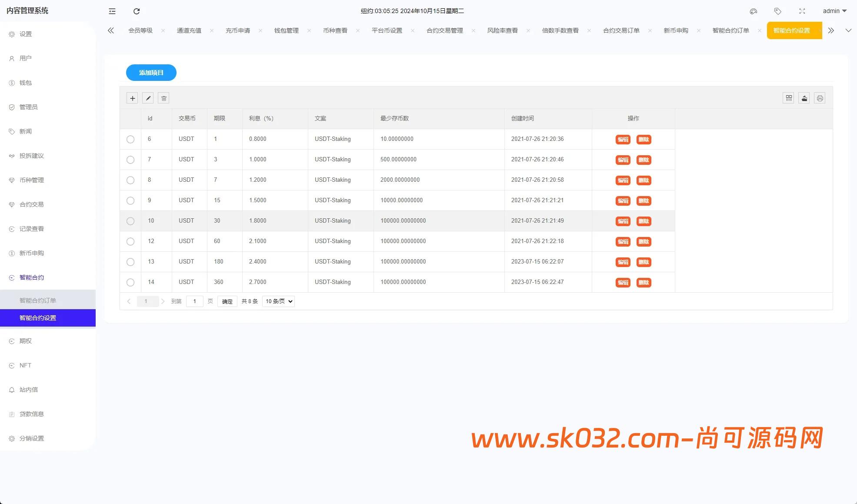Collapse tabs with the left double chevron
The image size is (857, 504).
tap(111, 30)
